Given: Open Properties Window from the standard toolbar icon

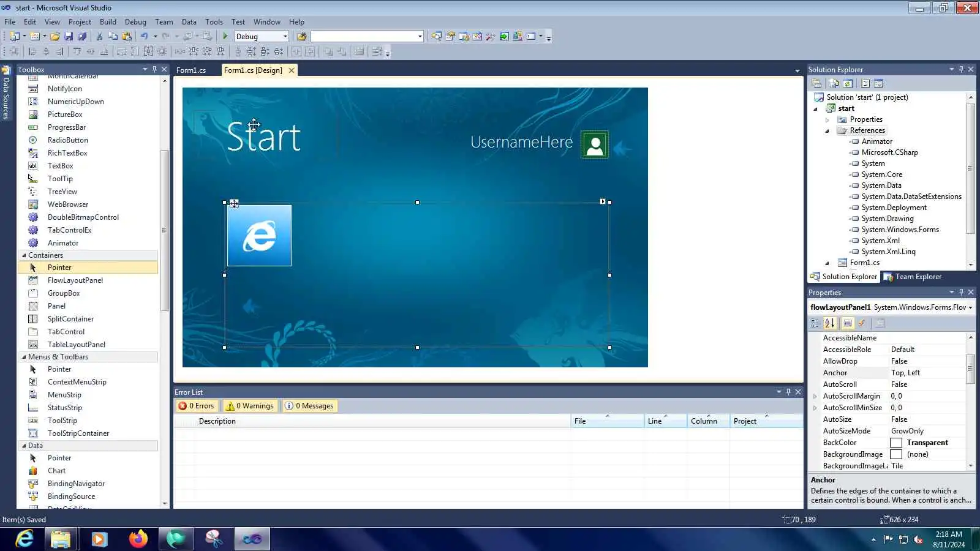Looking at the screenshot, I should point(450,37).
